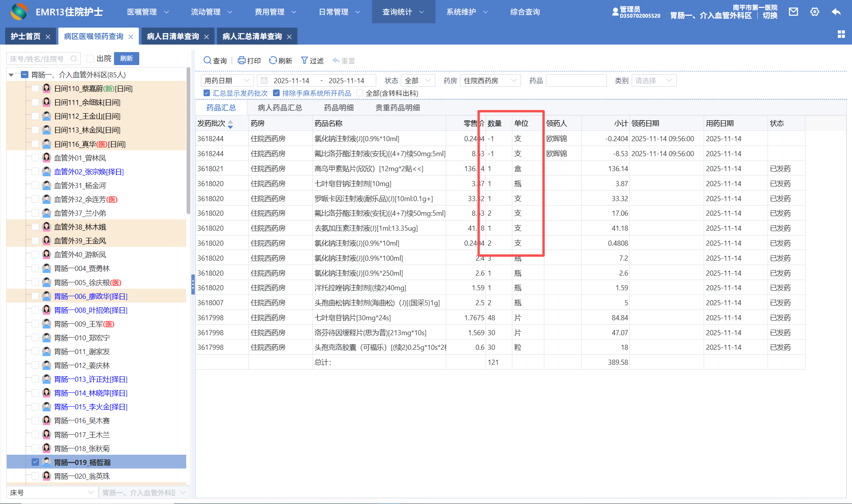
Task: Click the search icon in patient search box
Action: [x=74, y=59]
